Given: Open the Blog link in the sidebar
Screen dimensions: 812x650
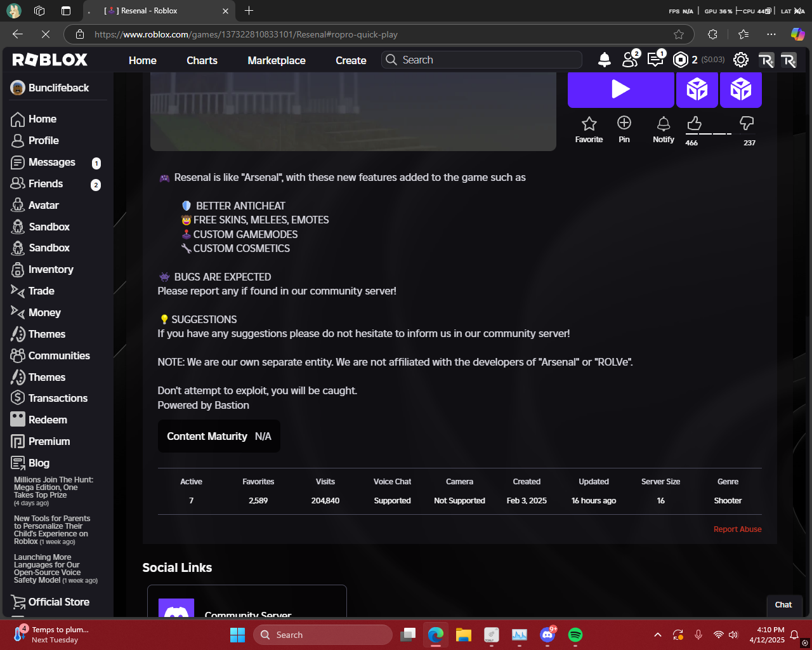Looking at the screenshot, I should [x=30, y=463].
